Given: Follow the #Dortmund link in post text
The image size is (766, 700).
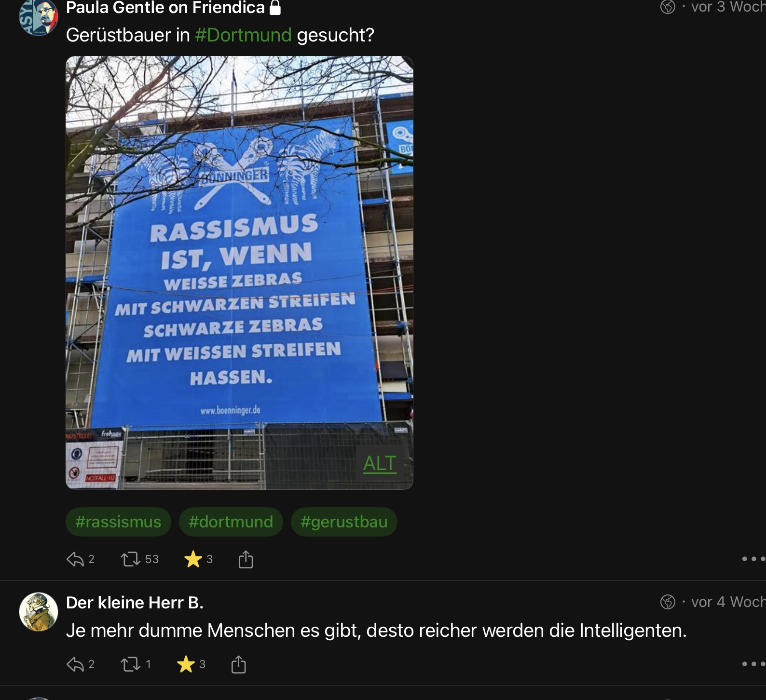Looking at the screenshot, I should coord(243,35).
